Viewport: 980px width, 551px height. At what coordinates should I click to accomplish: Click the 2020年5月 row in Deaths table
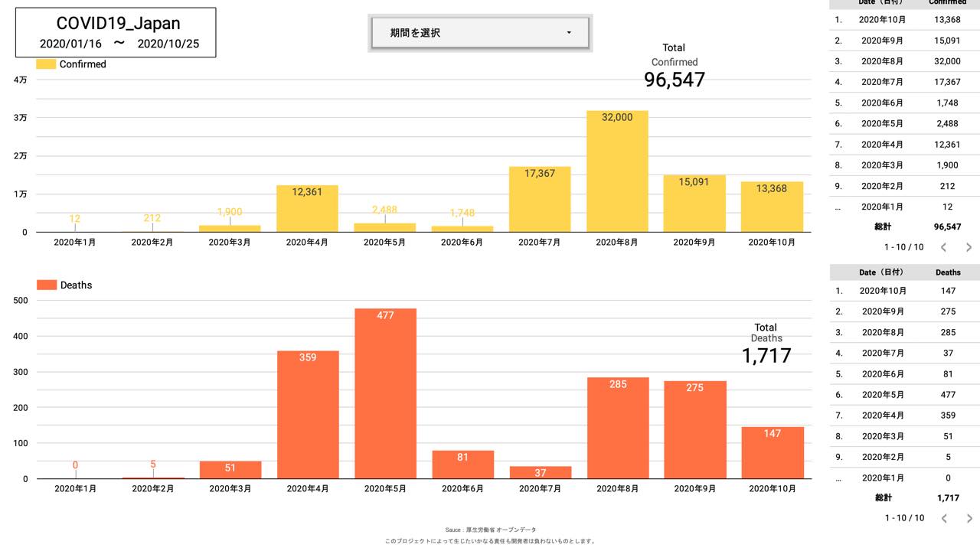tap(903, 395)
